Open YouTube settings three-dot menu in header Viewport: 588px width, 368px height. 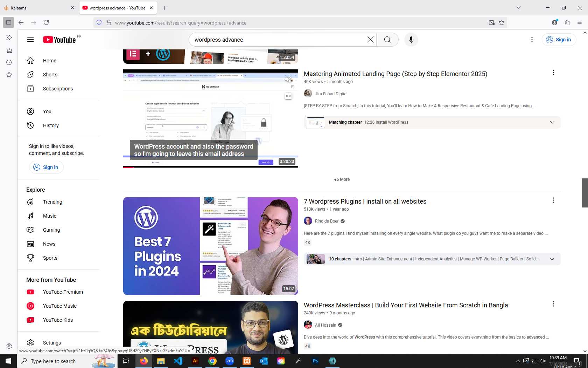pos(532,40)
